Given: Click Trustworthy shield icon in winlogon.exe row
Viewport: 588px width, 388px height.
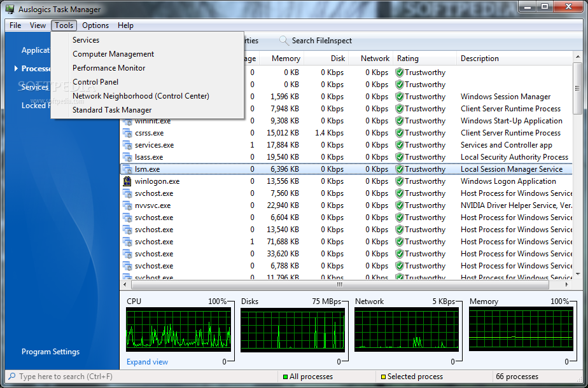Looking at the screenshot, I should click(400, 181).
